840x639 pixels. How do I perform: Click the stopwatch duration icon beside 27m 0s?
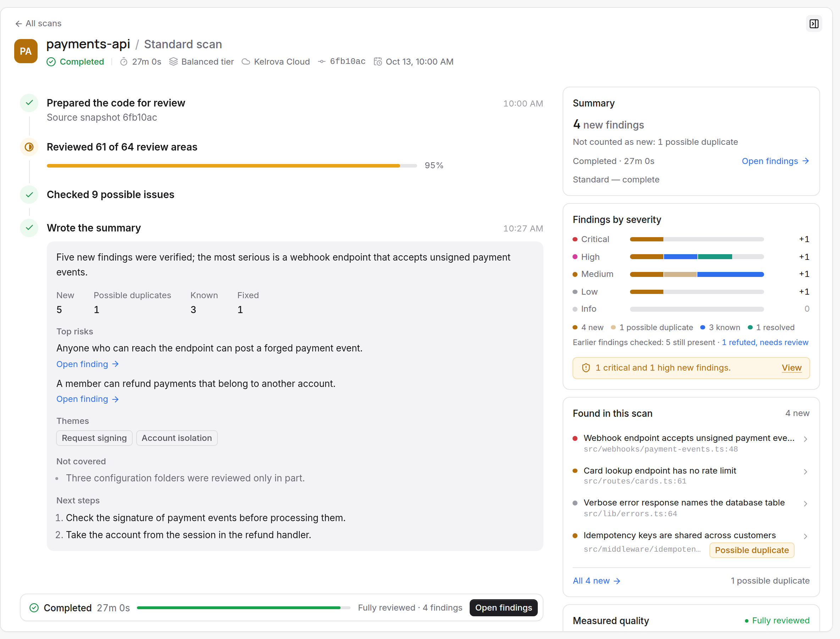point(124,62)
